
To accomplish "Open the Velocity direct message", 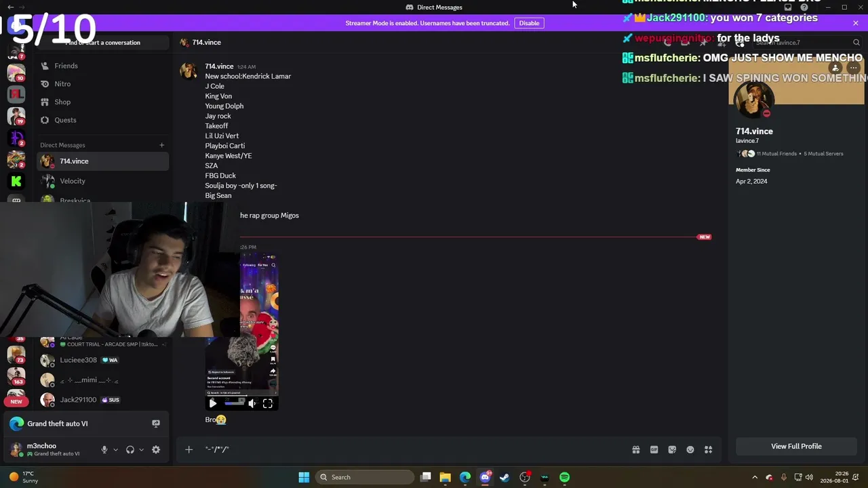I will 102,181.
